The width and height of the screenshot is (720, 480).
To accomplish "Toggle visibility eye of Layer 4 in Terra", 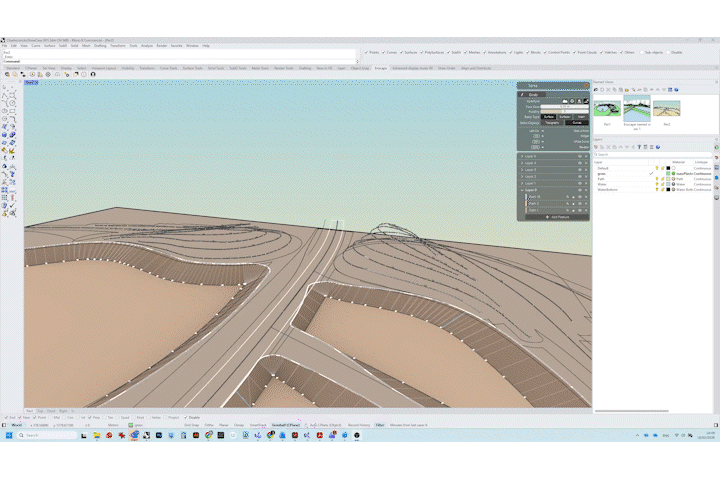I will coord(579,163).
